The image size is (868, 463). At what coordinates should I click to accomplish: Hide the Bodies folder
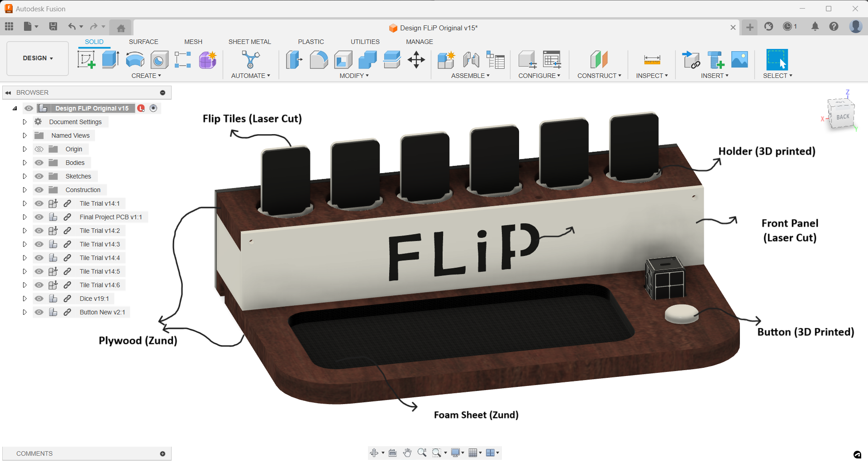click(x=39, y=163)
